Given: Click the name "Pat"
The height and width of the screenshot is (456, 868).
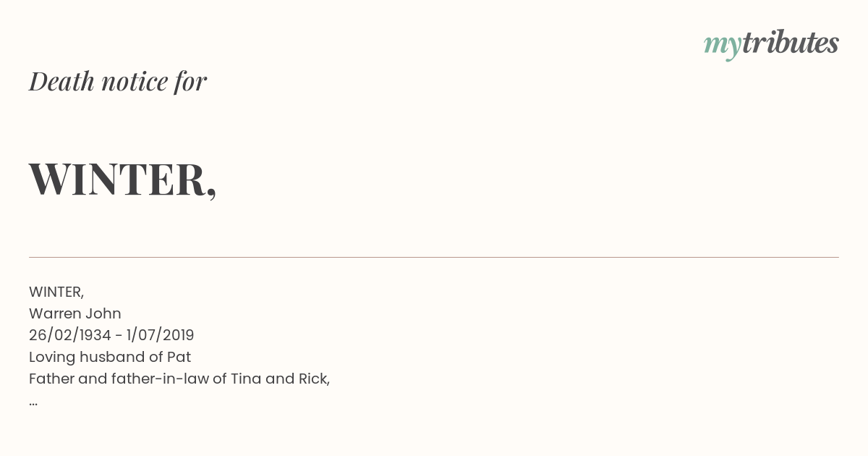Looking at the screenshot, I should [x=179, y=357].
